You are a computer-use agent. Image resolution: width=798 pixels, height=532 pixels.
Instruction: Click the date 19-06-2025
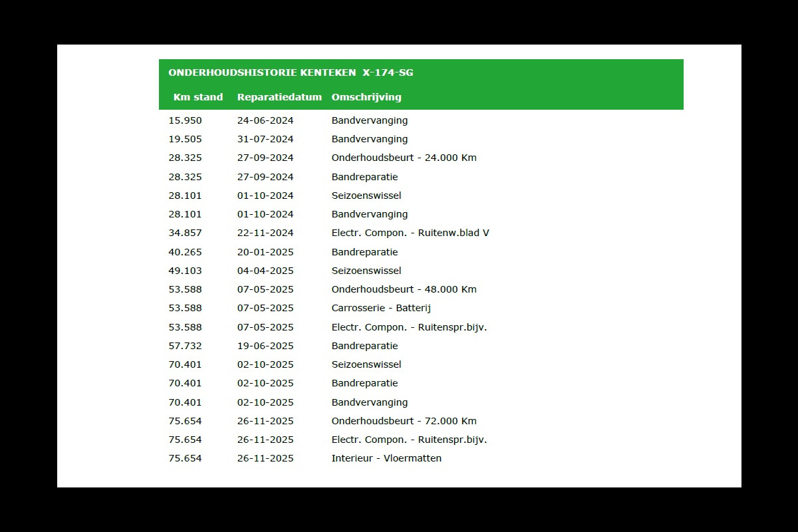click(265, 346)
